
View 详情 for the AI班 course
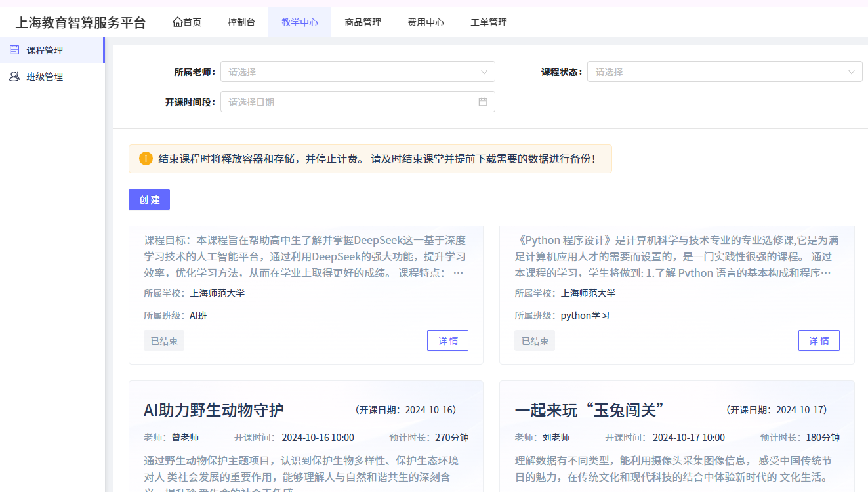[447, 340]
